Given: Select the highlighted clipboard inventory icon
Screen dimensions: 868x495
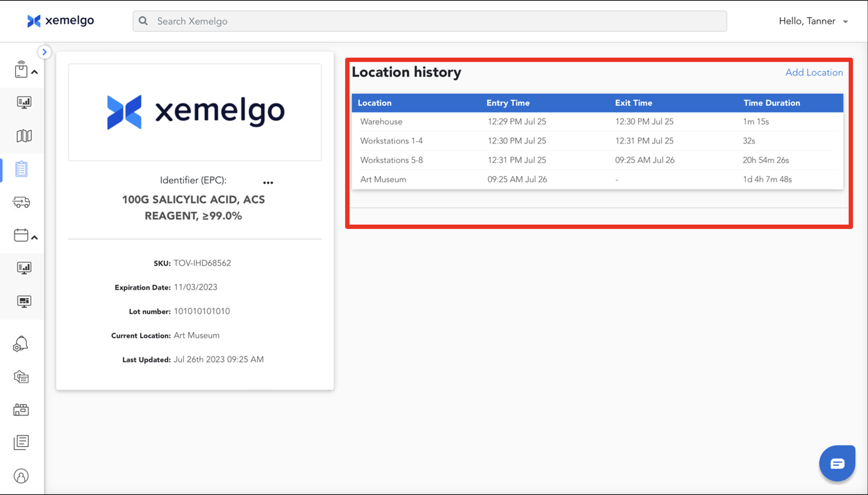Looking at the screenshot, I should 21,169.
